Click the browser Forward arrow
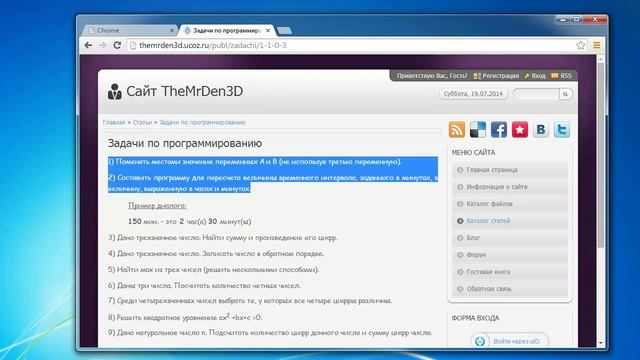This screenshot has height=360, width=640. (102, 45)
